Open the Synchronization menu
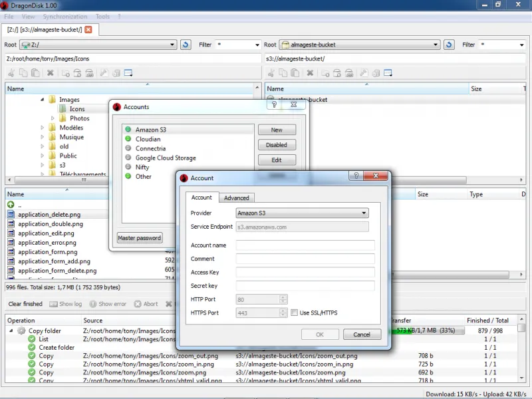This screenshot has height=399, width=532. click(x=65, y=16)
